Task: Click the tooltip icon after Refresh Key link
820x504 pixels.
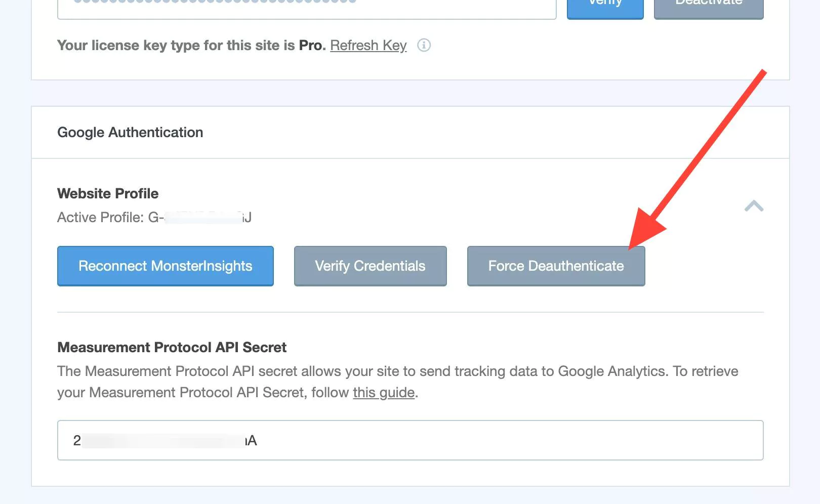Action: click(x=424, y=46)
